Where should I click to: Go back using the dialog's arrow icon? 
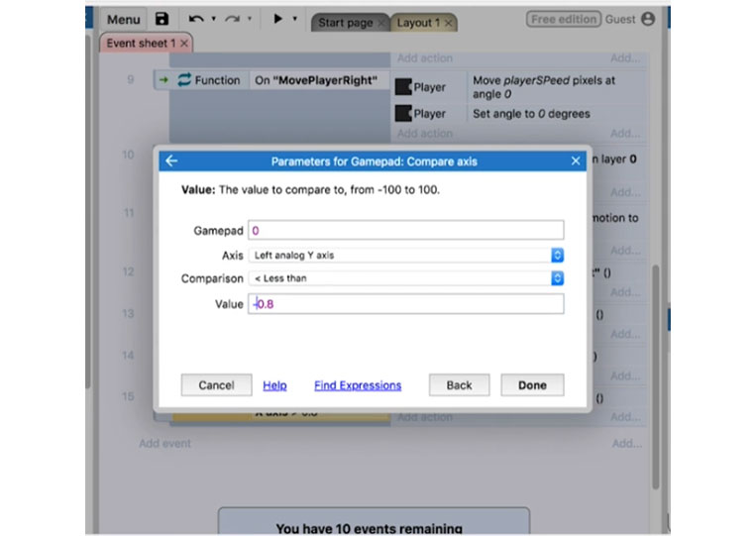pos(171,161)
